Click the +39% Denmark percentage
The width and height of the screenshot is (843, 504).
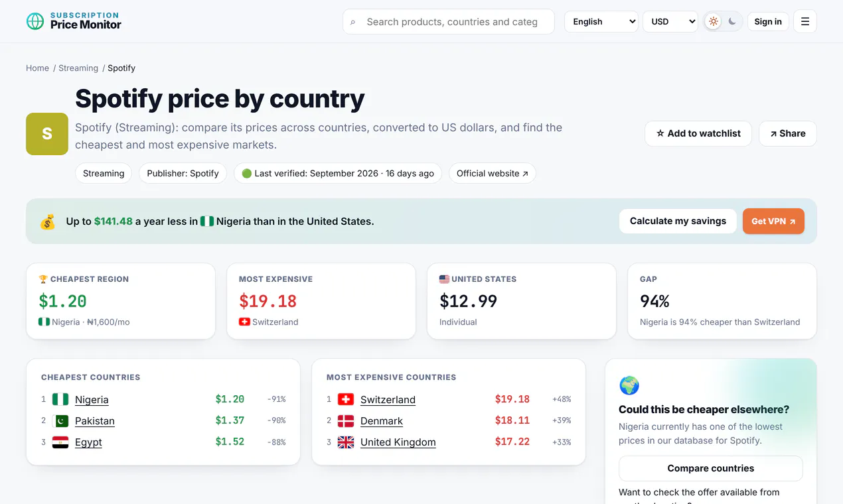pos(562,420)
